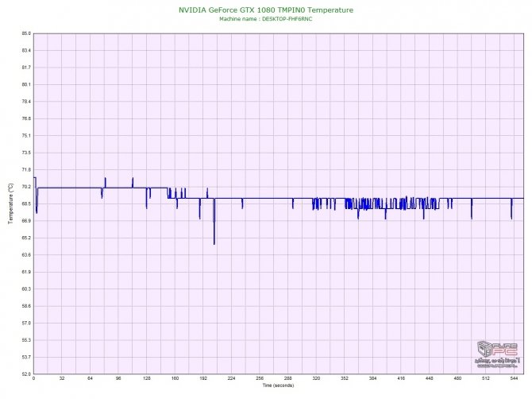Screen dimensions: 532x399
Task: Click the 64 time axis tick label
Action: tap(90, 378)
